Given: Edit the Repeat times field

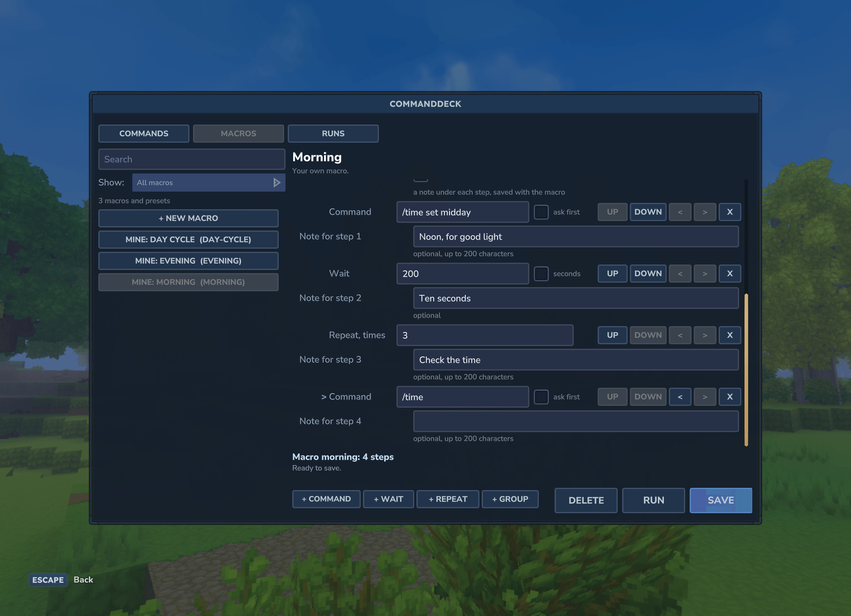Looking at the screenshot, I should pos(485,335).
